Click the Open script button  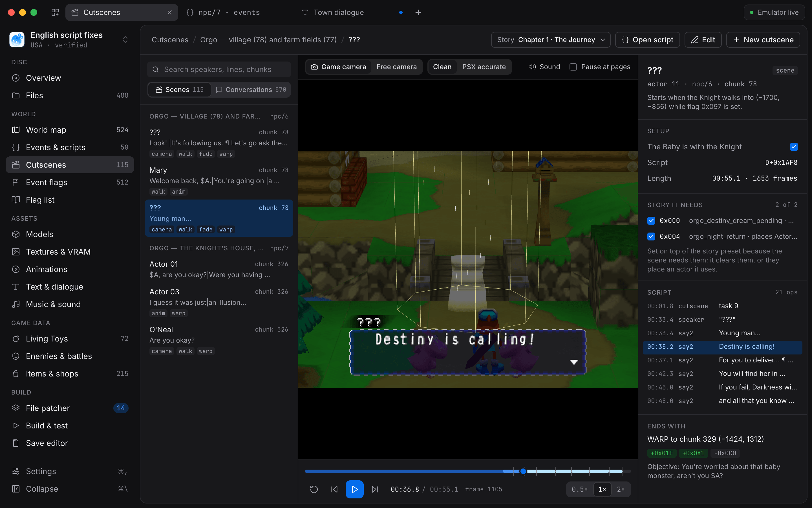coord(647,40)
